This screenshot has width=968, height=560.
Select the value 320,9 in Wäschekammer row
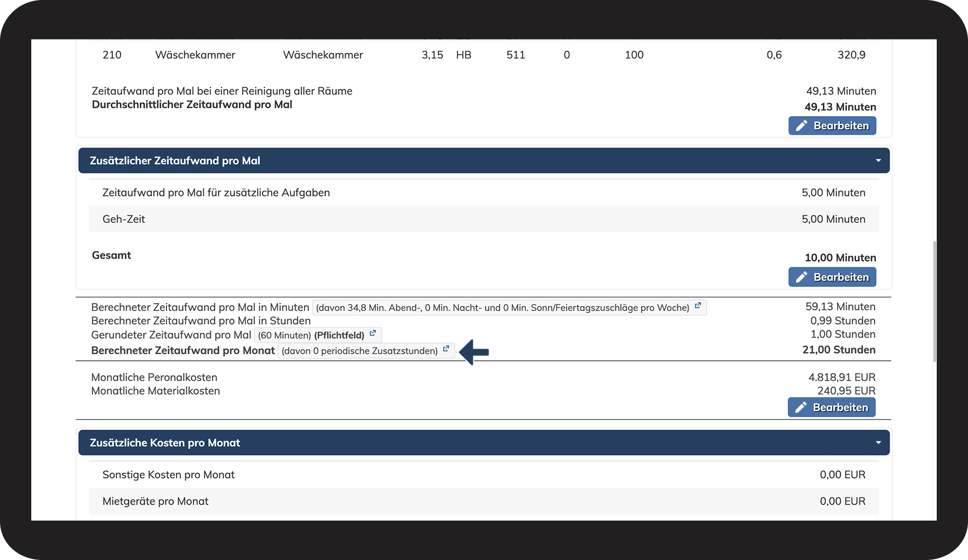[x=851, y=55]
